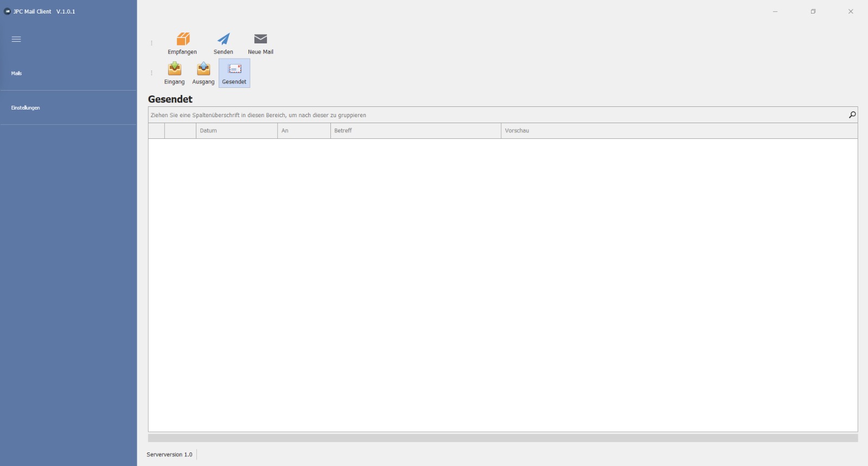The height and width of the screenshot is (466, 868).
Task: Sort by the Vorschau column header
Action: click(x=678, y=131)
